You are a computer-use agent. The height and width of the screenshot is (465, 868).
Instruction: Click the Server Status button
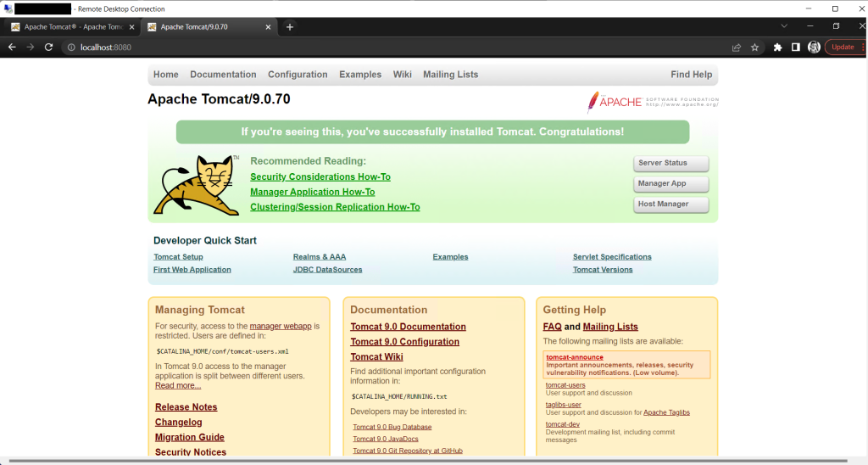click(x=671, y=163)
